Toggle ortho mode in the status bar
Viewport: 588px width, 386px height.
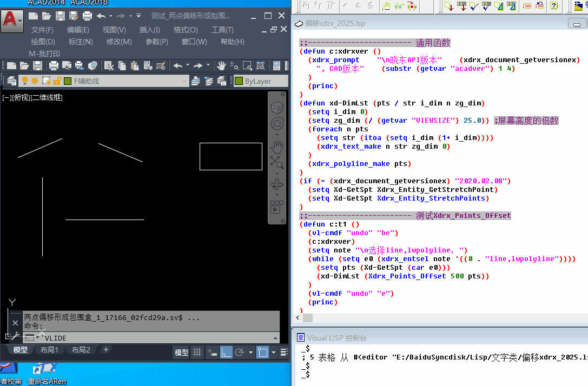[x=226, y=352]
